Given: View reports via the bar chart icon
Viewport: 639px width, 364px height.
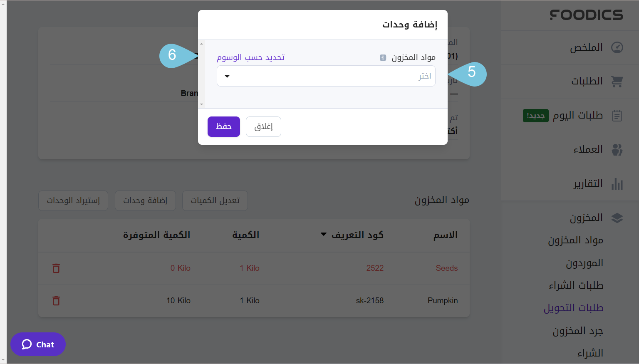Looking at the screenshot, I should [617, 183].
